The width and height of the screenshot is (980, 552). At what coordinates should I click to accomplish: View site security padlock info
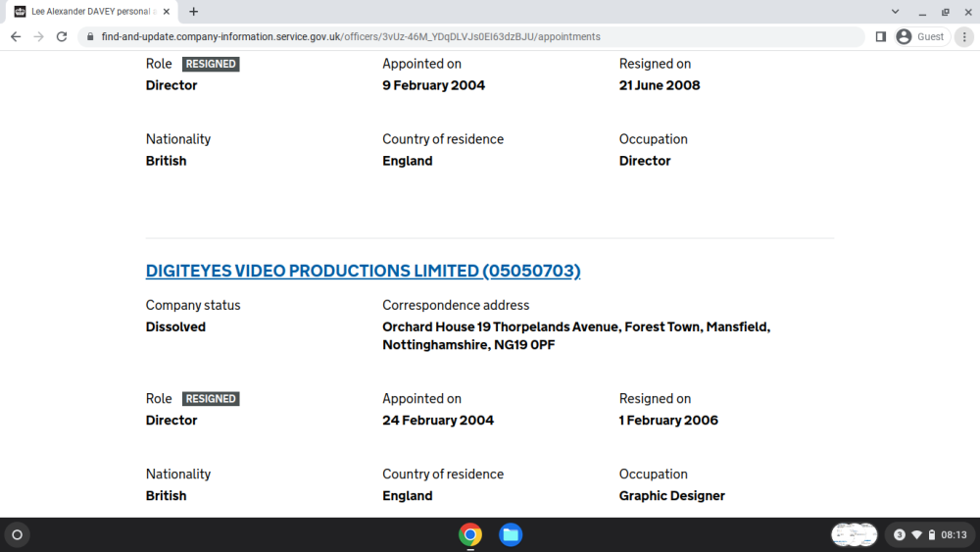(x=90, y=37)
